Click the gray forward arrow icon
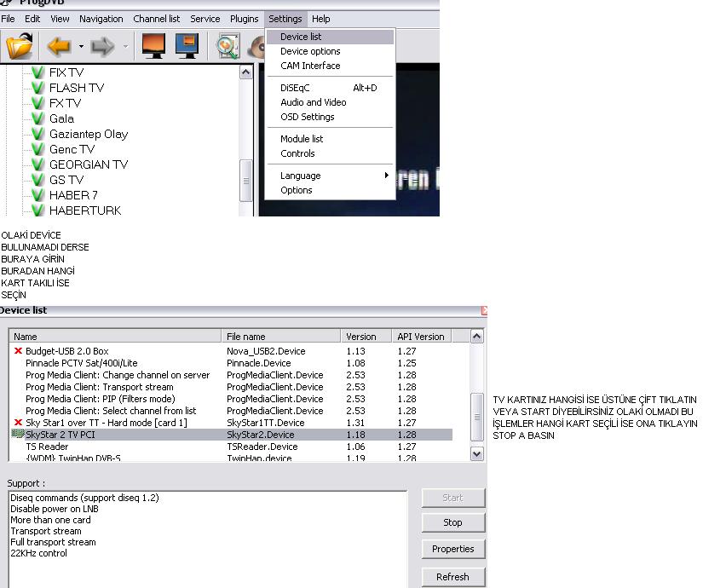 [x=103, y=46]
